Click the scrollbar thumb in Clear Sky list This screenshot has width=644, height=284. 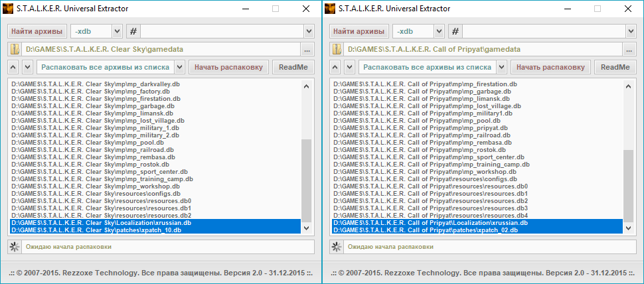click(306, 180)
